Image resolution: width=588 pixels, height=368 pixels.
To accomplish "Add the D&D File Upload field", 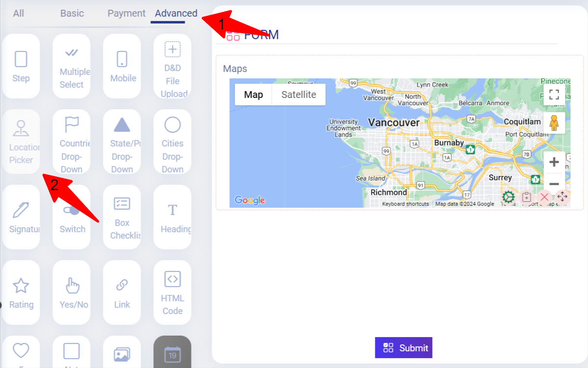I will 172,66.
